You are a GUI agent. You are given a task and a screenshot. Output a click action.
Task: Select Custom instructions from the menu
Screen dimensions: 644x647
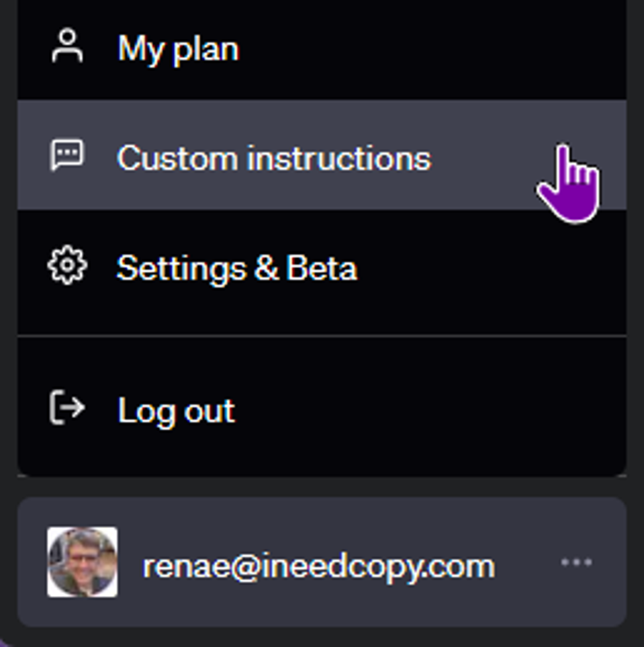(273, 159)
